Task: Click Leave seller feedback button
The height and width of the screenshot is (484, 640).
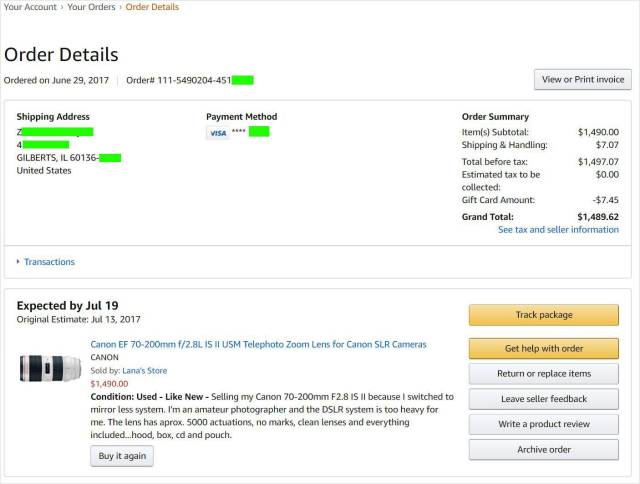Action: point(544,399)
